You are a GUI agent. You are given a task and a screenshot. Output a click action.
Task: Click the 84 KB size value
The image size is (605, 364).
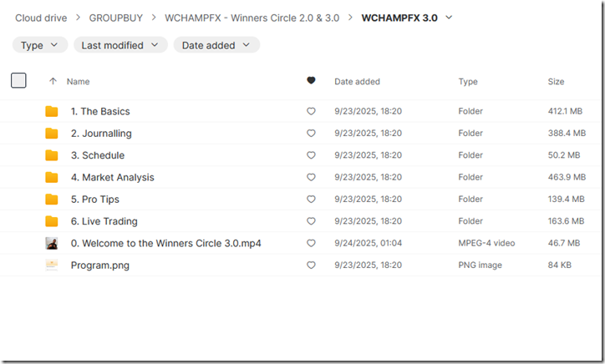pyautogui.click(x=560, y=265)
